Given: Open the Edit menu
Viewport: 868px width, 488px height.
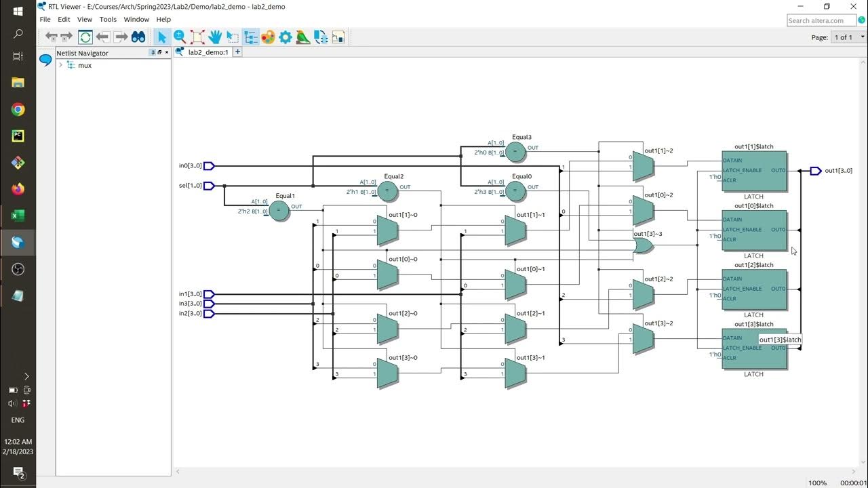Looking at the screenshot, I should pyautogui.click(x=64, y=20).
